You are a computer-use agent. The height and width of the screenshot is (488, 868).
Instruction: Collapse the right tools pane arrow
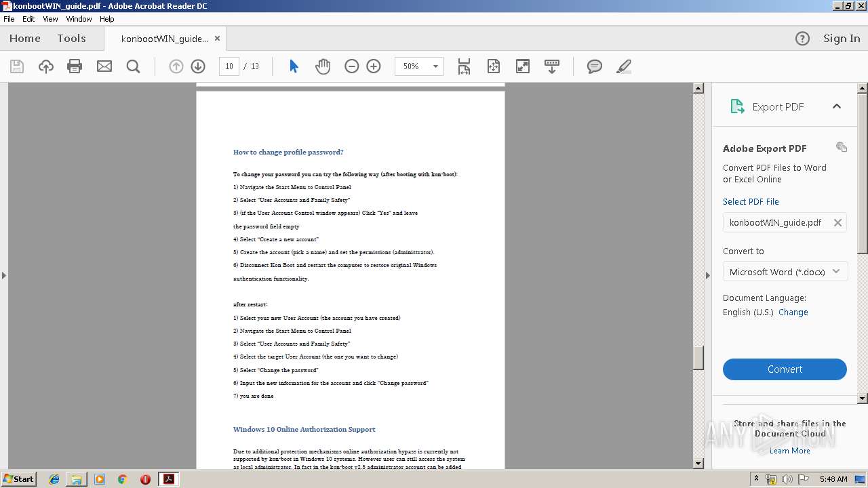coord(708,275)
